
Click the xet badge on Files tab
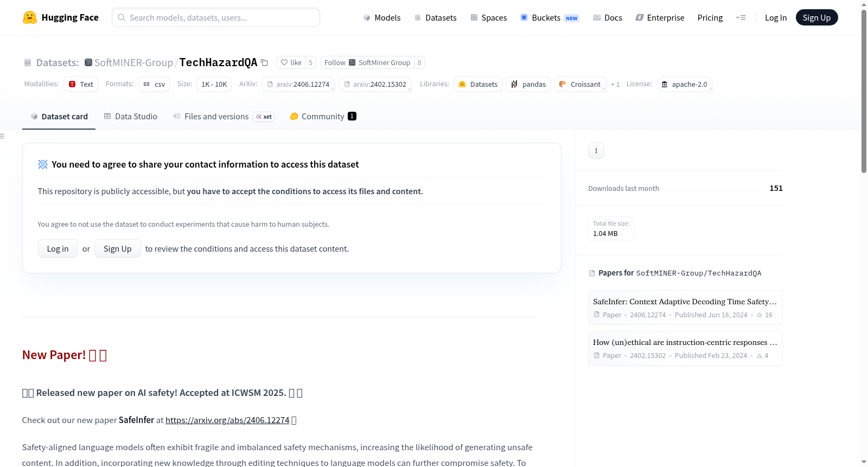point(264,117)
